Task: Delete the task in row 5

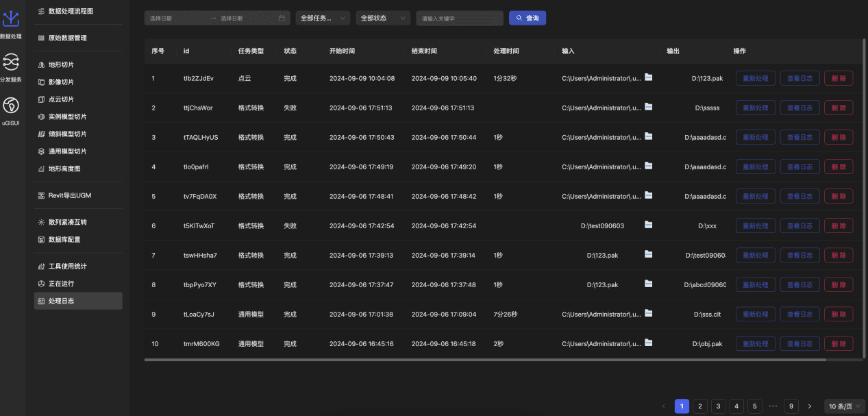Action: point(839,197)
